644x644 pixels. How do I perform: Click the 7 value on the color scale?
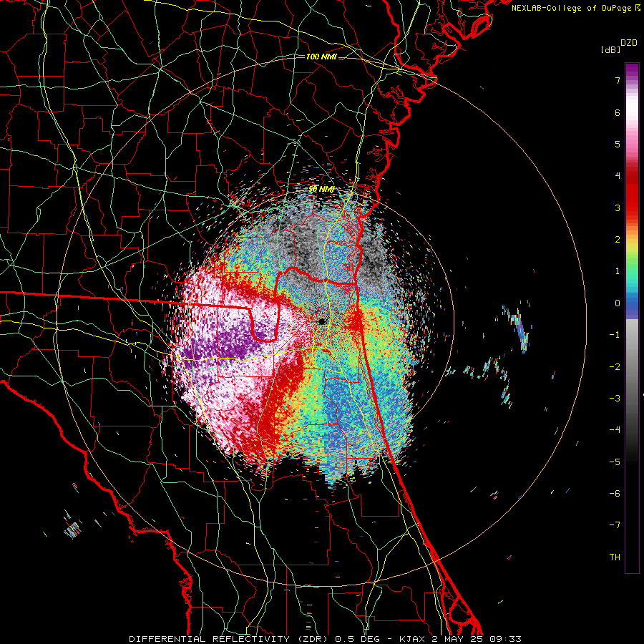(x=618, y=80)
